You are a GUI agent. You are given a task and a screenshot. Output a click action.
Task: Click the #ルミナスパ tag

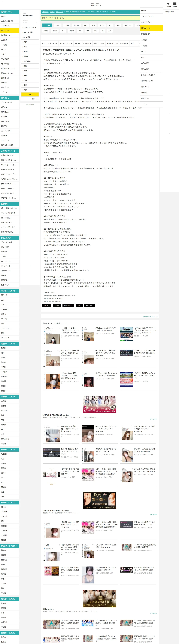pyautogui.click(x=90, y=306)
